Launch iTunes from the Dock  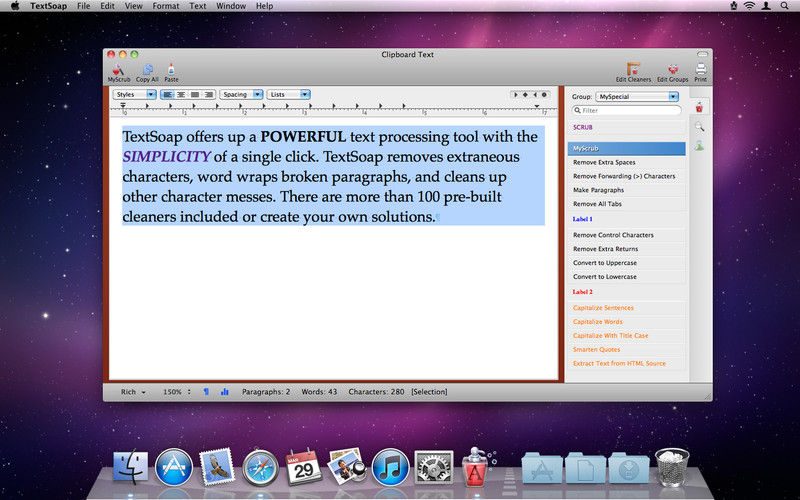[390, 467]
